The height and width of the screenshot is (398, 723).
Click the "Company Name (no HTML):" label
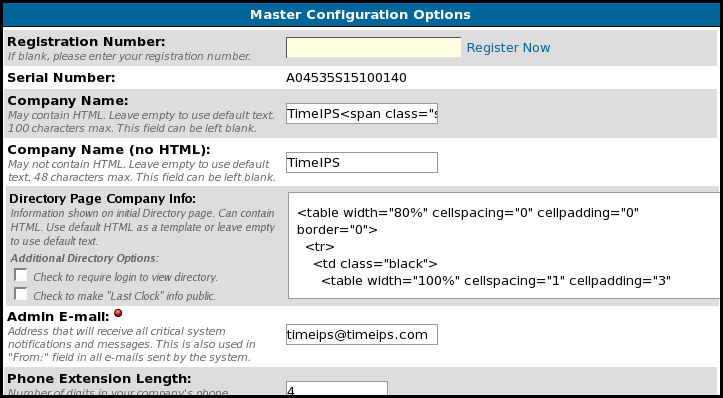[109, 150]
